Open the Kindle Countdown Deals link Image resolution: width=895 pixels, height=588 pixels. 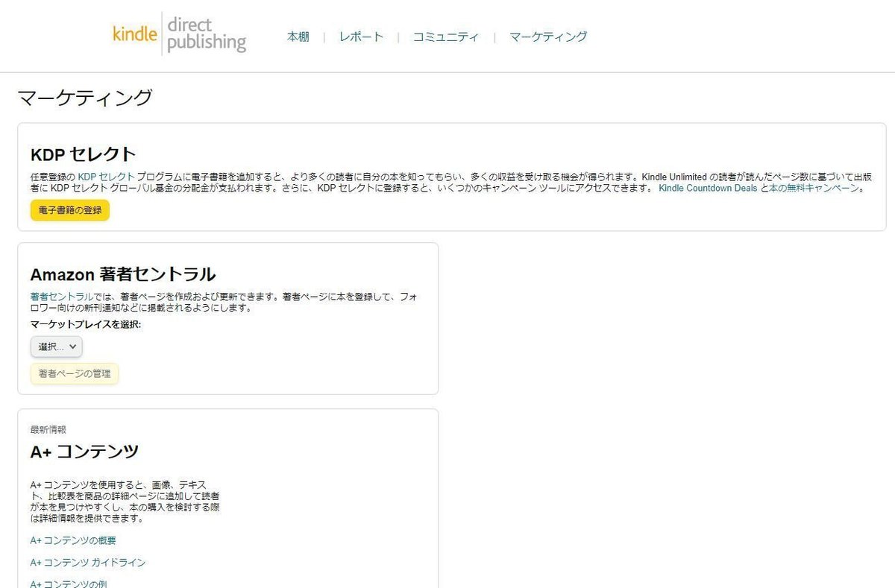708,189
